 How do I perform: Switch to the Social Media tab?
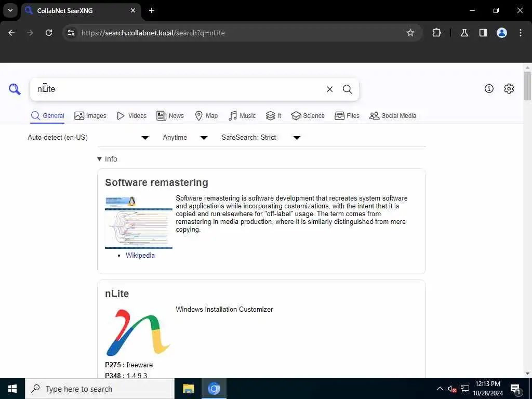click(x=393, y=116)
